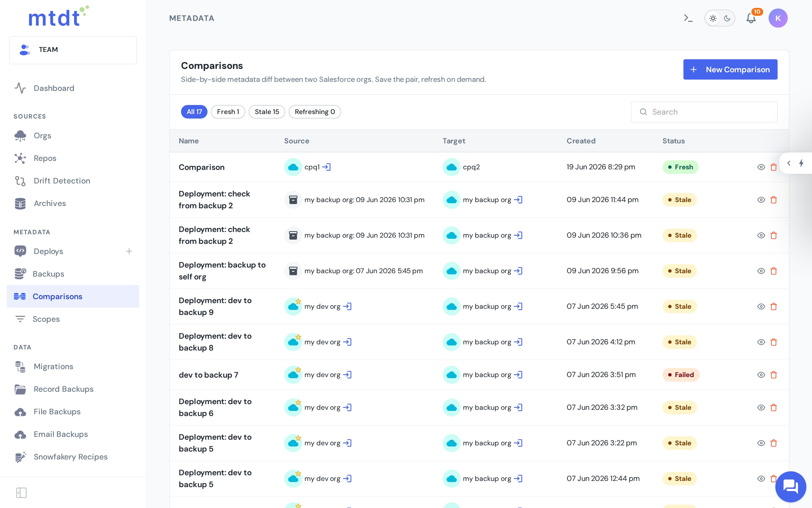Open Deployment: backup to self org name

(222, 271)
